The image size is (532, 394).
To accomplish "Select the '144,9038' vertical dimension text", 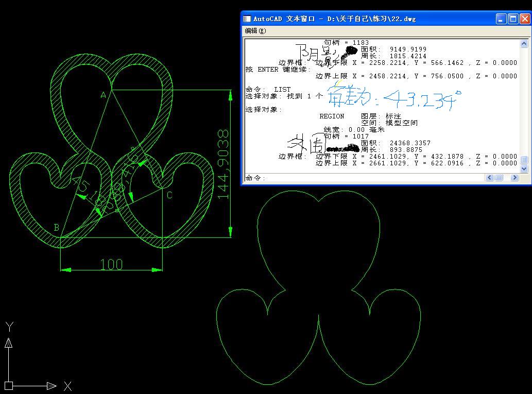I will pos(223,164).
